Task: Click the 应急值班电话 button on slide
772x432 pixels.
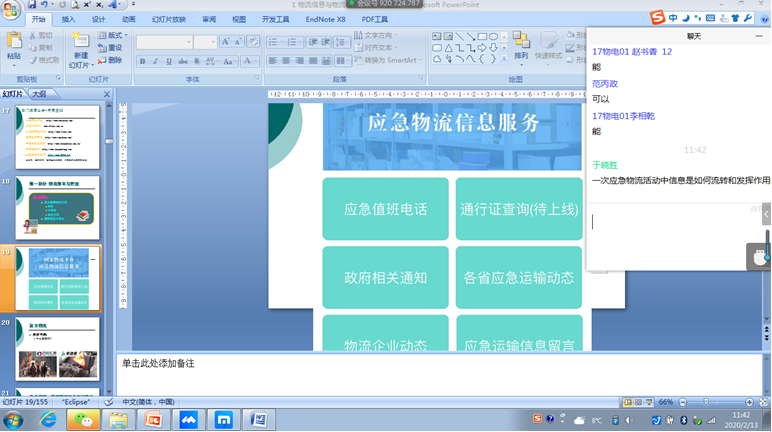Action: [x=385, y=209]
